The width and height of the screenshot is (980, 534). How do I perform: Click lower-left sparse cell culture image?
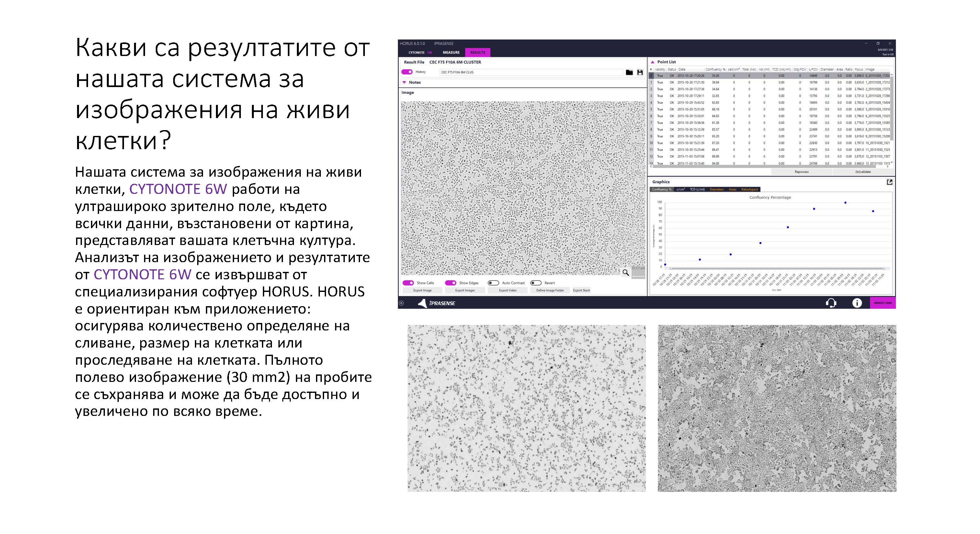click(526, 408)
